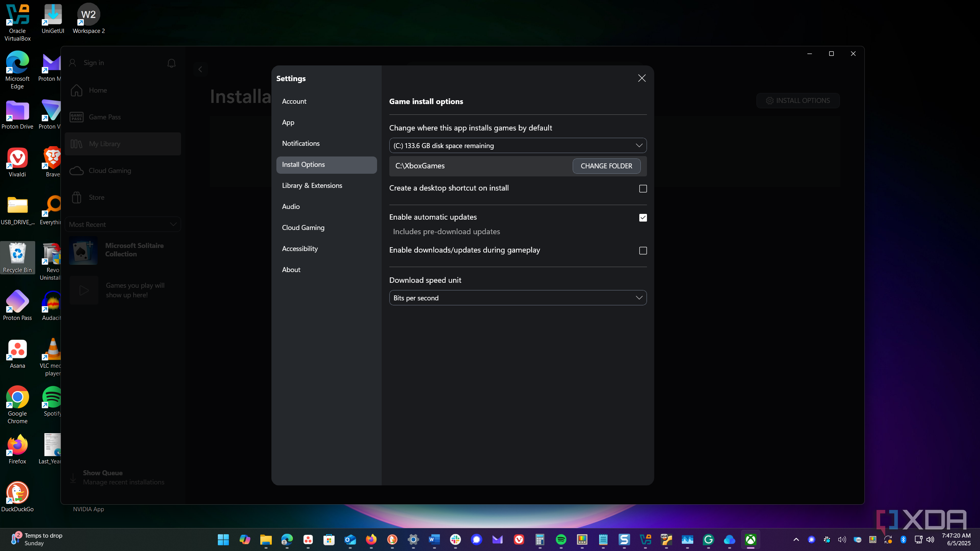
Task: Open Spotify from the taskbar
Action: pyautogui.click(x=561, y=540)
